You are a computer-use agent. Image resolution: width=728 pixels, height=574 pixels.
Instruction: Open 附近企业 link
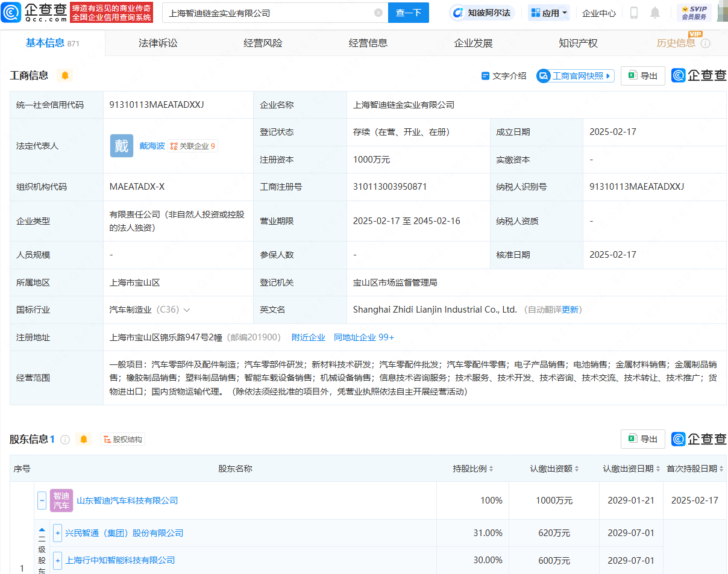pos(309,337)
